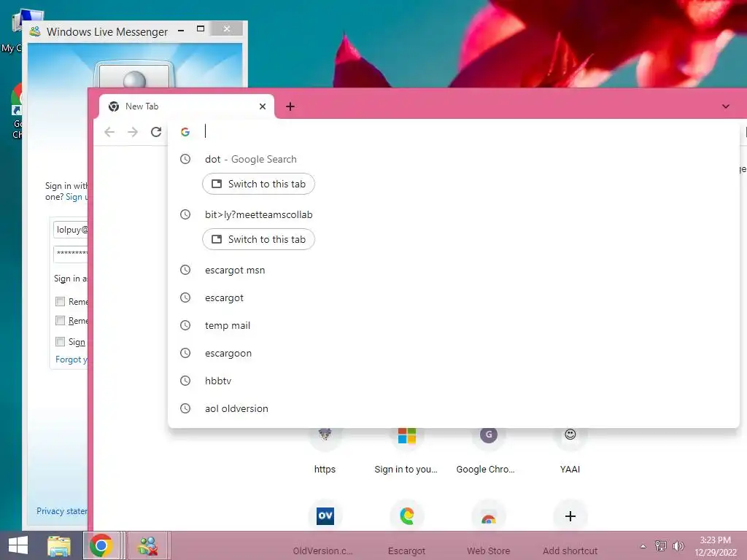
Task: Open the 'Sign in to you...' Microsoft shortcut
Action: [406, 450]
